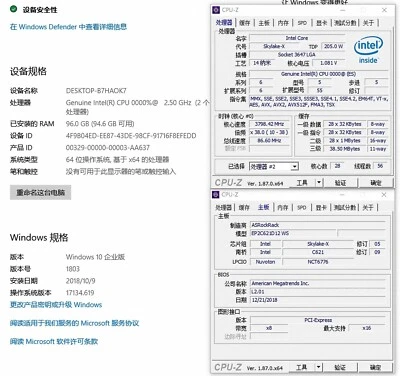Image resolution: width=400 pixels, height=376 pixels.
Task: Click the 205.0 W TDP value
Action: pos(333,46)
